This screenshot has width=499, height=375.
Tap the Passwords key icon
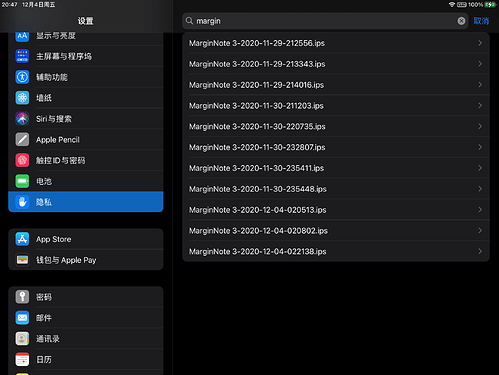[22, 297]
